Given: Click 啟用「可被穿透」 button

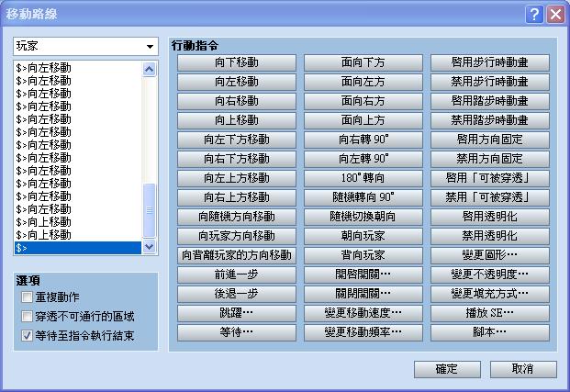Looking at the screenshot, I should coord(489,178).
